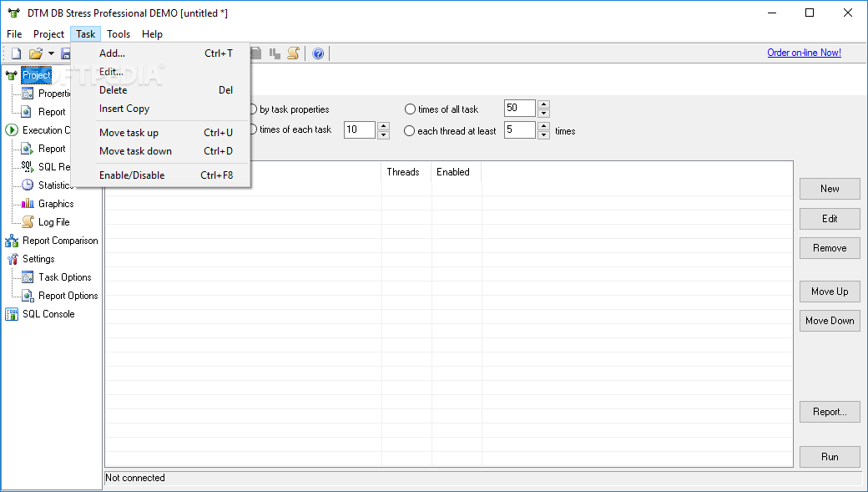Click the Edit button beside the task list
Screen dimensions: 868x492
point(830,219)
